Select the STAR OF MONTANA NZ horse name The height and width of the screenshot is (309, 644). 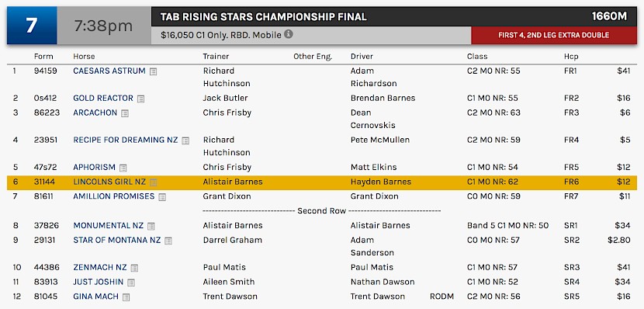116,240
